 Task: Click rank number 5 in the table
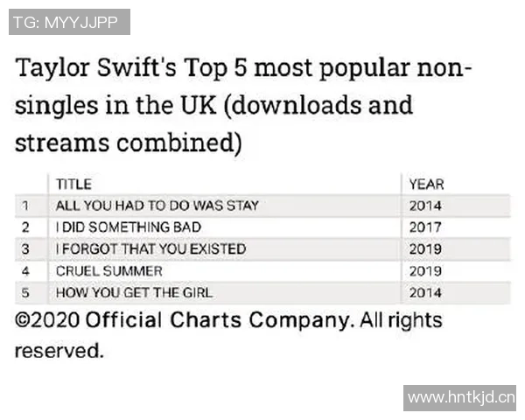(x=26, y=293)
